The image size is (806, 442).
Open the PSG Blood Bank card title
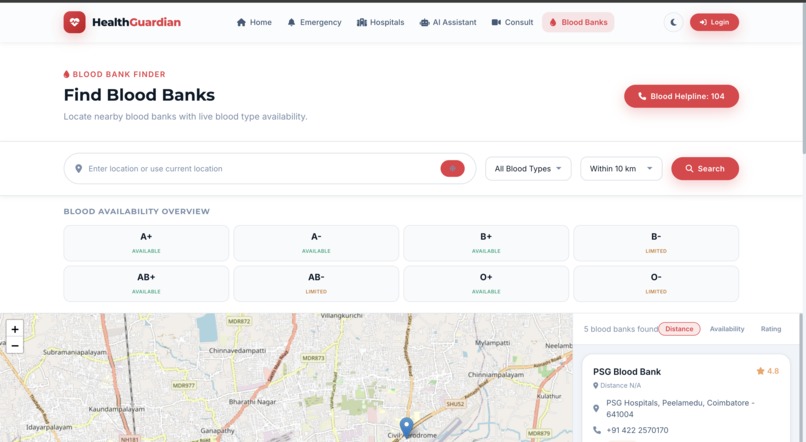[x=627, y=372]
